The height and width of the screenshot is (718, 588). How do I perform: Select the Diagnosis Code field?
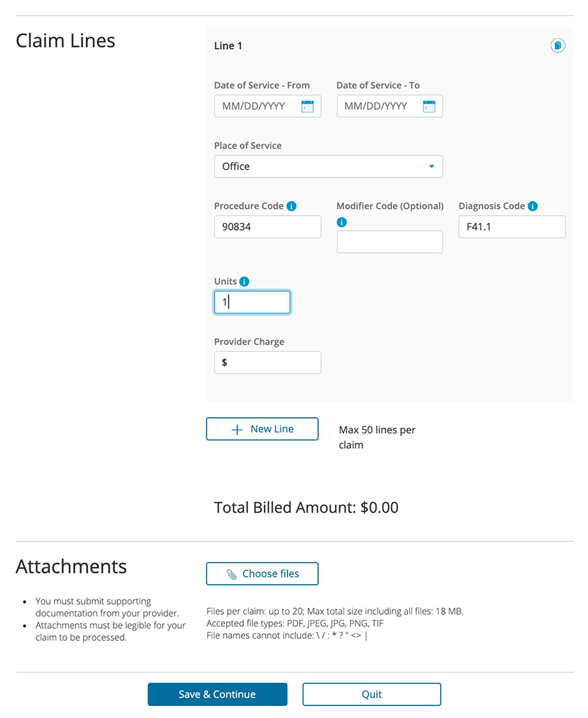click(x=512, y=227)
